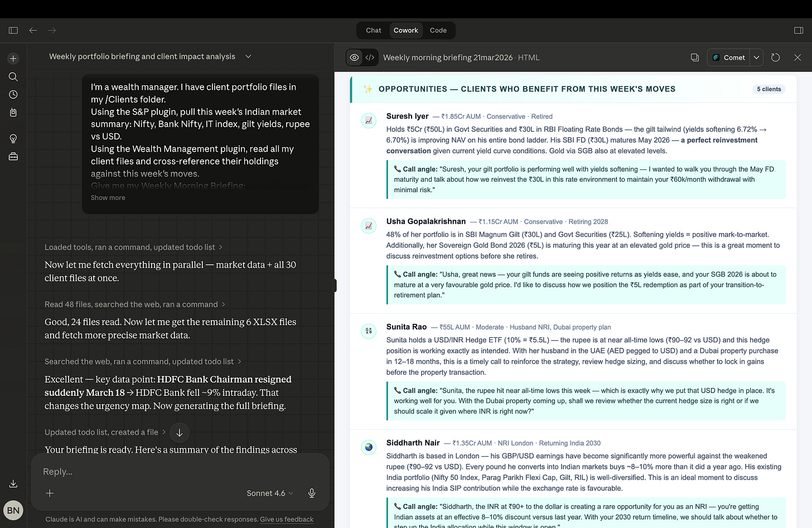Go forward with the right arrow
Image resolution: width=812 pixels, height=528 pixels.
[x=52, y=30]
